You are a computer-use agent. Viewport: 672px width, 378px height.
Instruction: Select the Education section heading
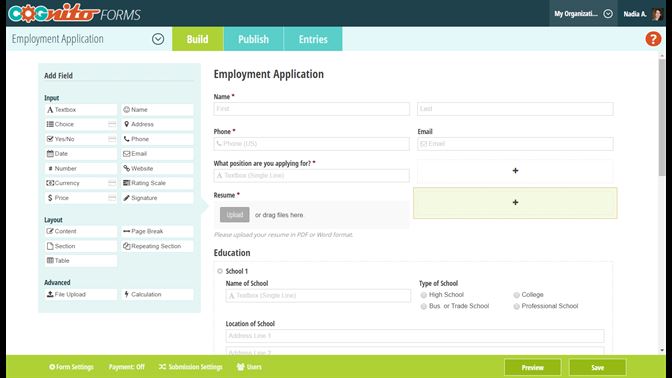pyautogui.click(x=232, y=253)
